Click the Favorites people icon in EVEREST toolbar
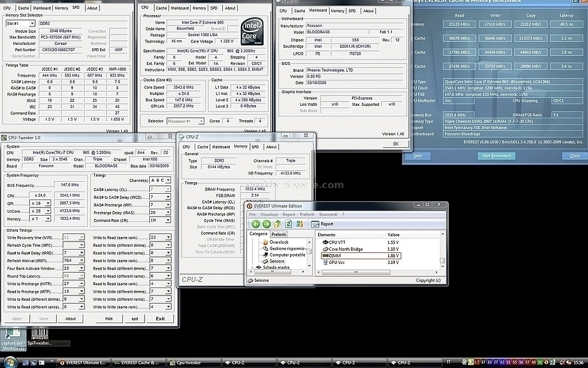Screen dimensions: 588x368 tap(299, 224)
